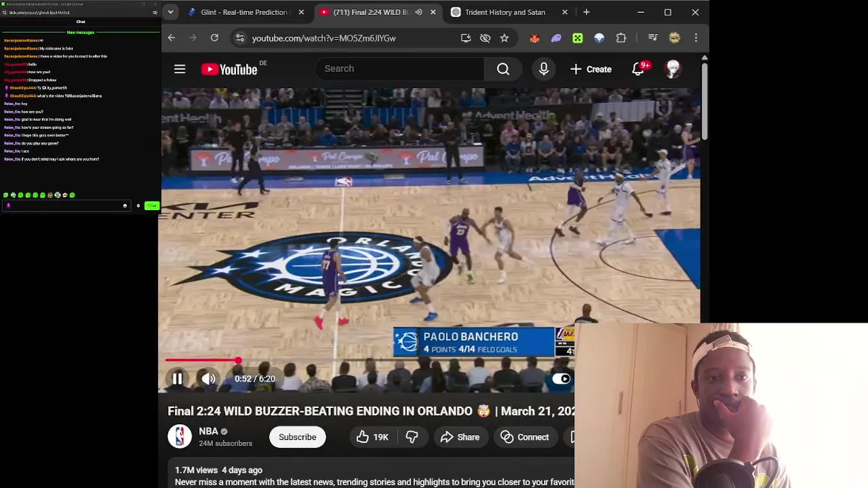Close the Trident History and Satan tab
Image resolution: width=868 pixels, height=488 pixels.
point(565,12)
